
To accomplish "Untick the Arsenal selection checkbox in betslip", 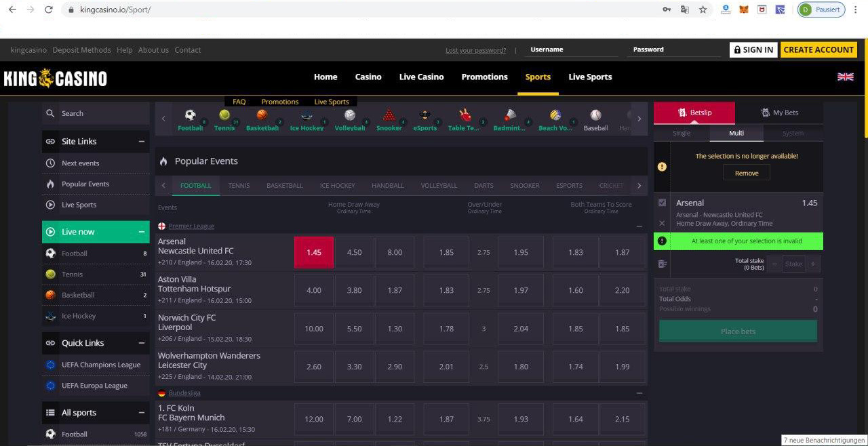I will [663, 203].
